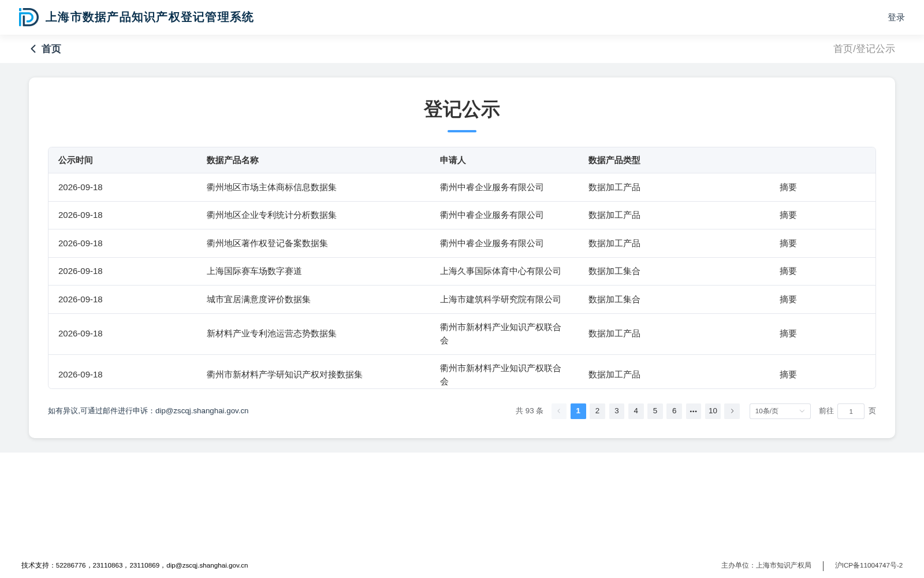Viewport: 924px width, 578px height.
Task: Click the 共 93 条 total count text
Action: (530, 411)
